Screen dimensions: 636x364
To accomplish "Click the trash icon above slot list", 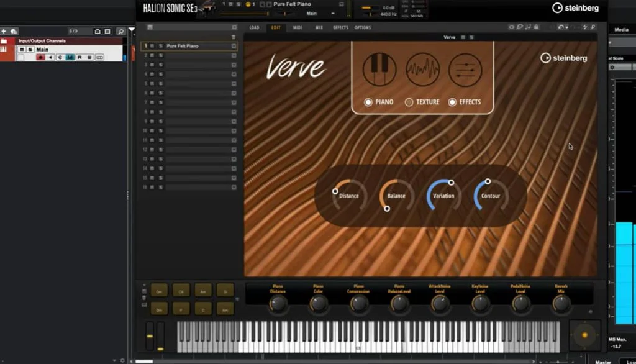I will point(234,37).
